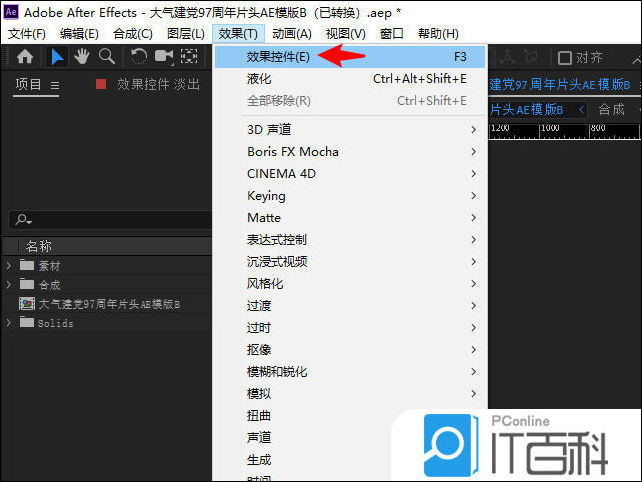
Task: Choose 扭曲 in the effects menu
Action: (x=259, y=416)
